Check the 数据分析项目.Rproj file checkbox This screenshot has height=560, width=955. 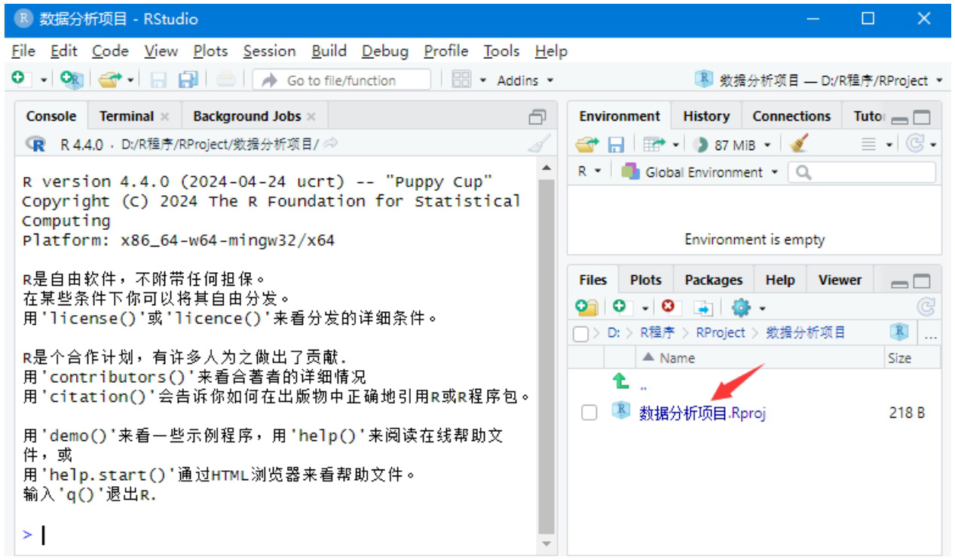point(589,412)
